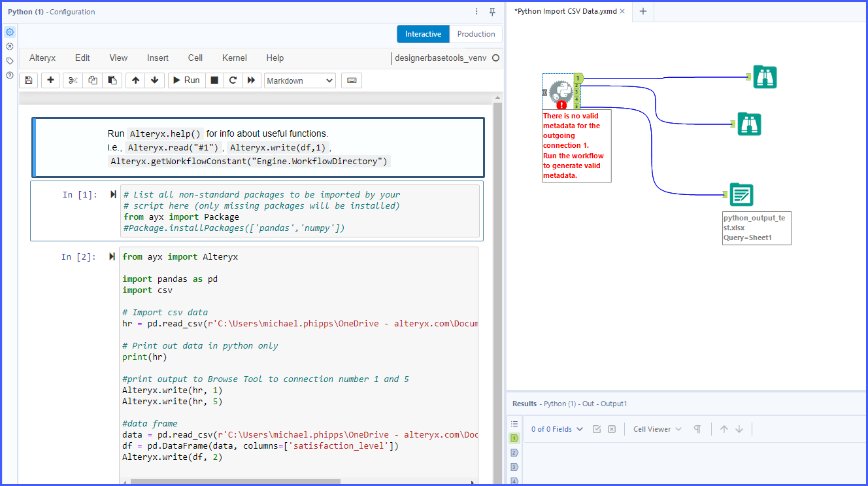Interrupt the kernel with the stop icon

coord(214,80)
